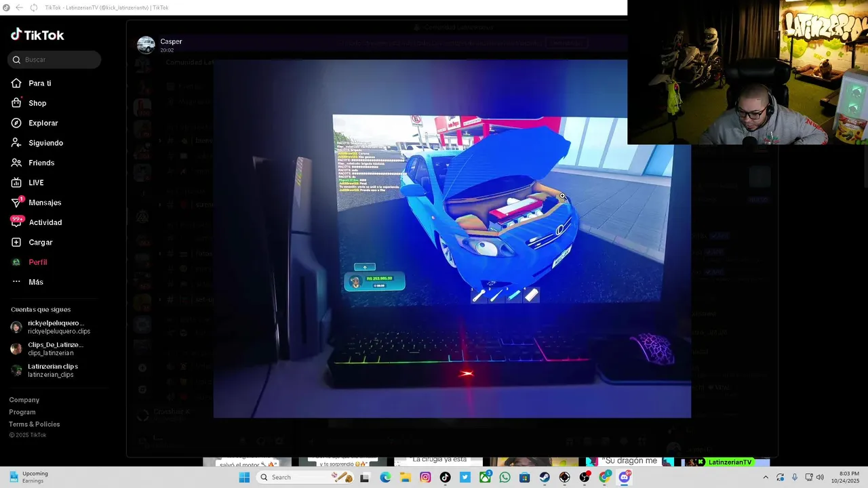Click rickyelpeluquero's avatar in followed accounts
This screenshot has width=868, height=488.
click(x=16, y=327)
